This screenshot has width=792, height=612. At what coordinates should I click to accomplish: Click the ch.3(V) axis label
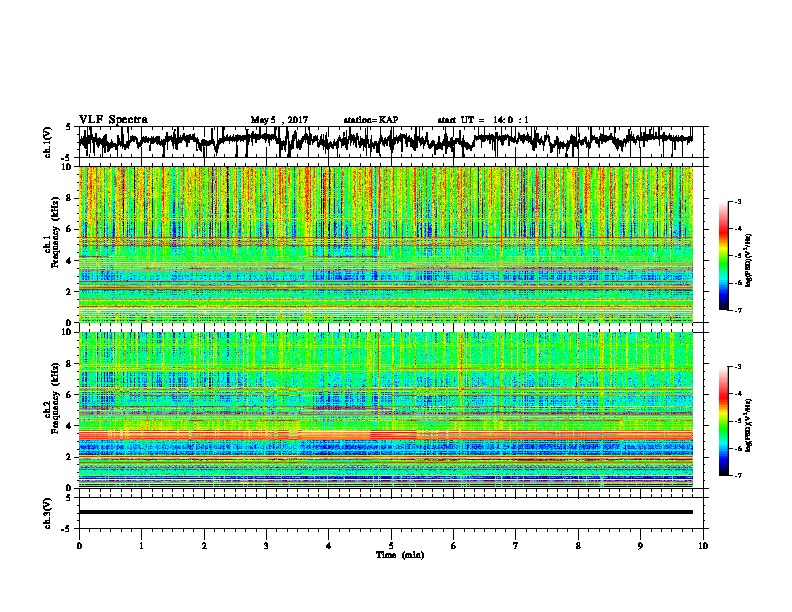pyautogui.click(x=48, y=514)
